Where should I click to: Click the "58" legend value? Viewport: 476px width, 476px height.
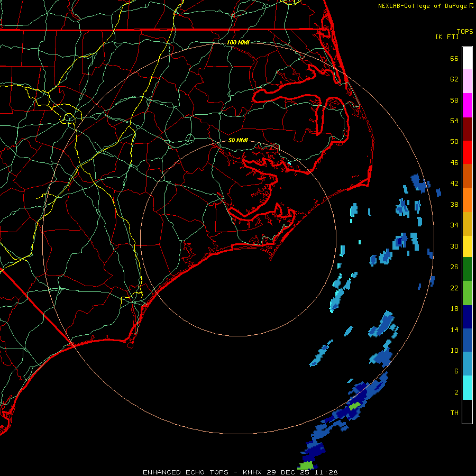pos(454,100)
